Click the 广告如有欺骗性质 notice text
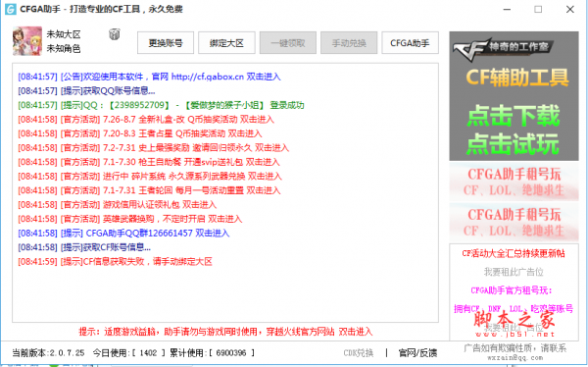The width and height of the screenshot is (588, 367). pos(514,348)
